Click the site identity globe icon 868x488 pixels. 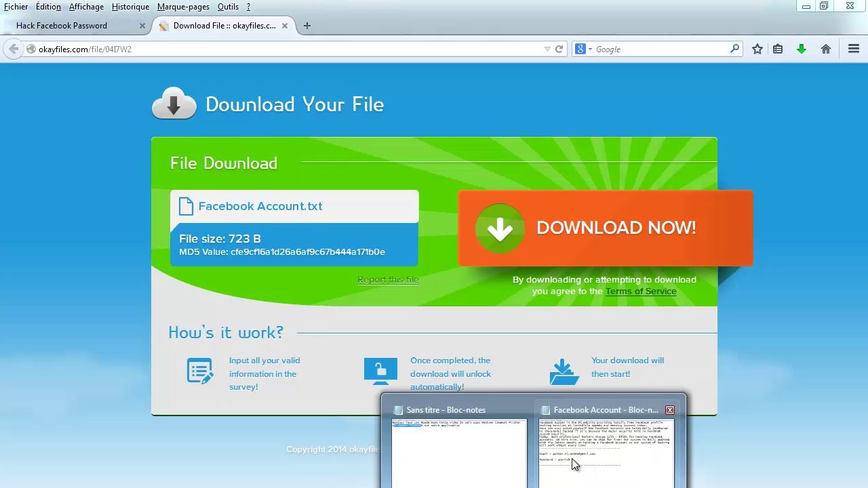click(31, 49)
